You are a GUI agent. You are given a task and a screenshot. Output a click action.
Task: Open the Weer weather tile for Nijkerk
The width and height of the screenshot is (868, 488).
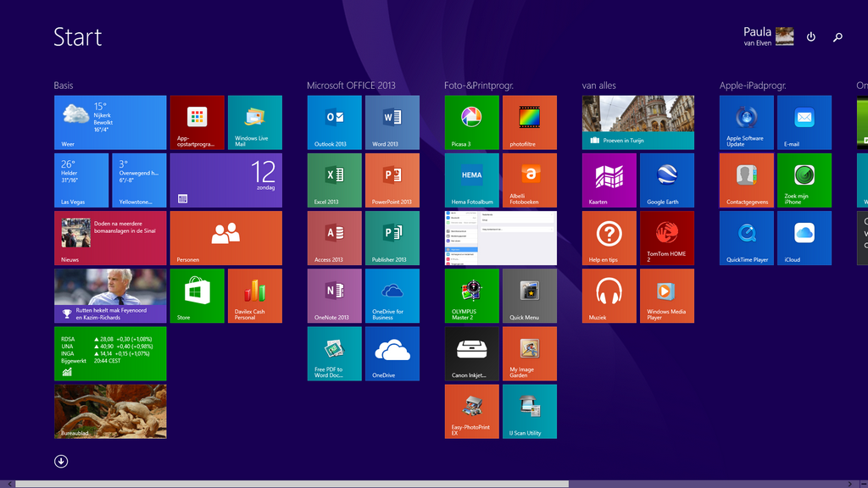click(x=110, y=122)
